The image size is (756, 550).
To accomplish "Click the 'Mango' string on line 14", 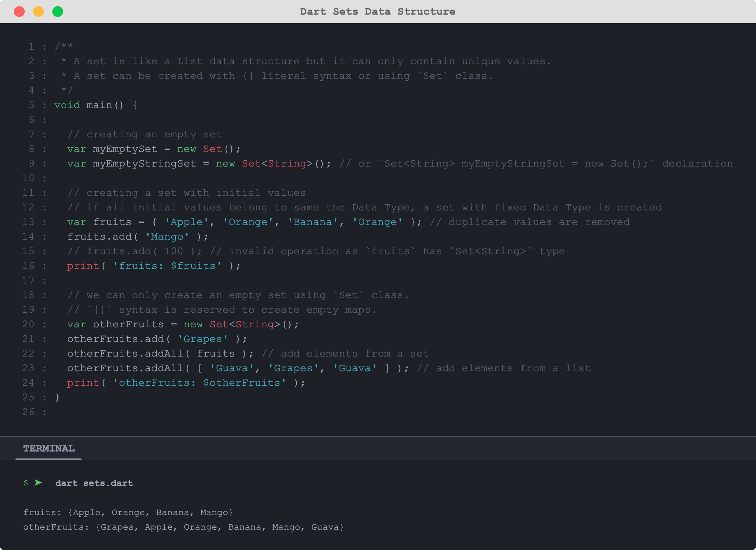I will click(167, 237).
